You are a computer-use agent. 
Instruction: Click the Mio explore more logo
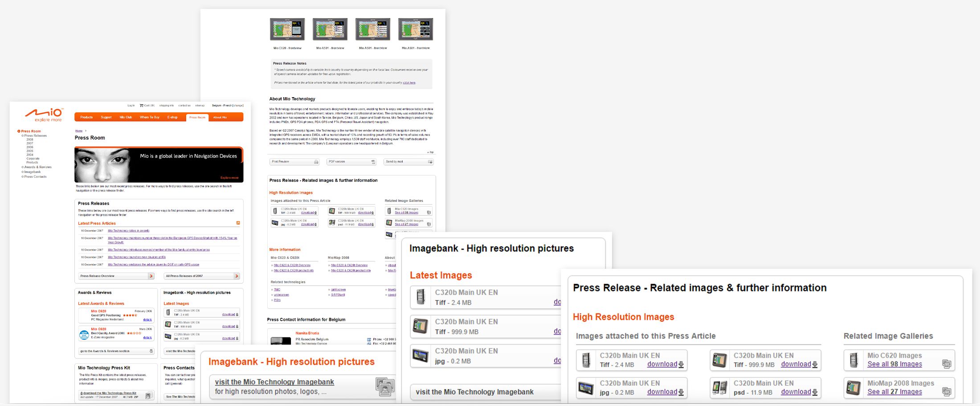[x=44, y=115]
